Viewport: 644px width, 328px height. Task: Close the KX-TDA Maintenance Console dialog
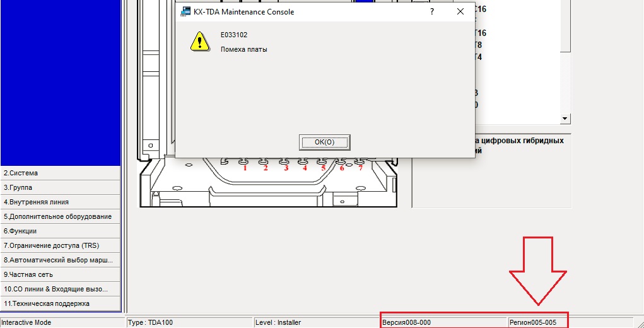(460, 12)
